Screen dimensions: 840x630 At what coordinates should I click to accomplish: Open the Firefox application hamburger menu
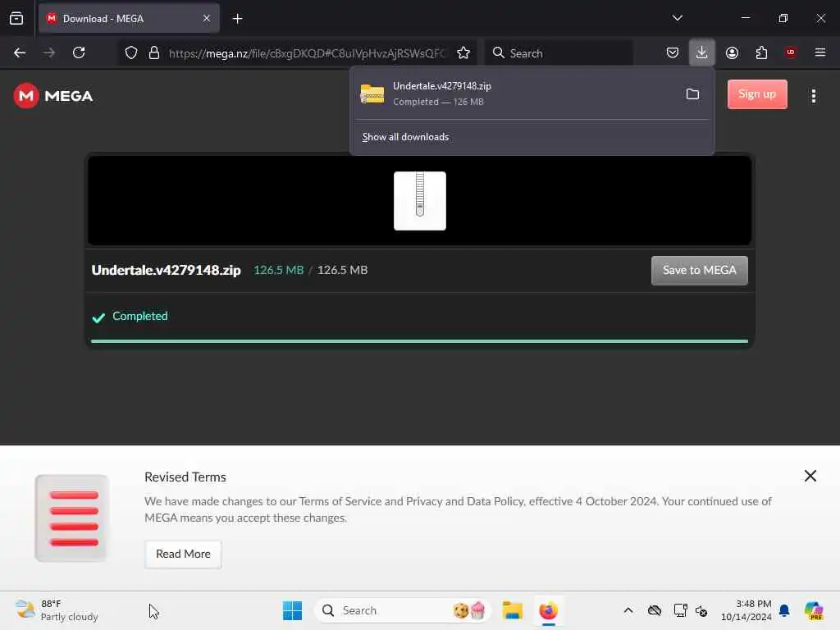(820, 52)
